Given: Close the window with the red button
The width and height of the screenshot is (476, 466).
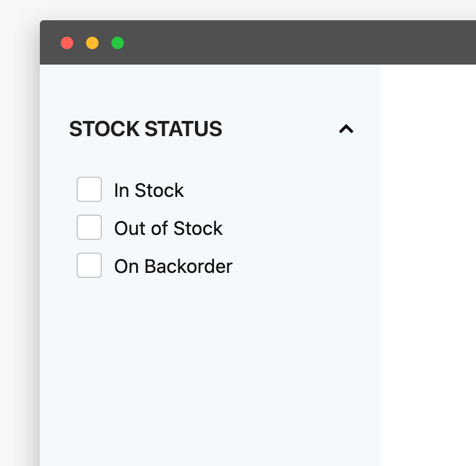Looking at the screenshot, I should coord(67,43).
